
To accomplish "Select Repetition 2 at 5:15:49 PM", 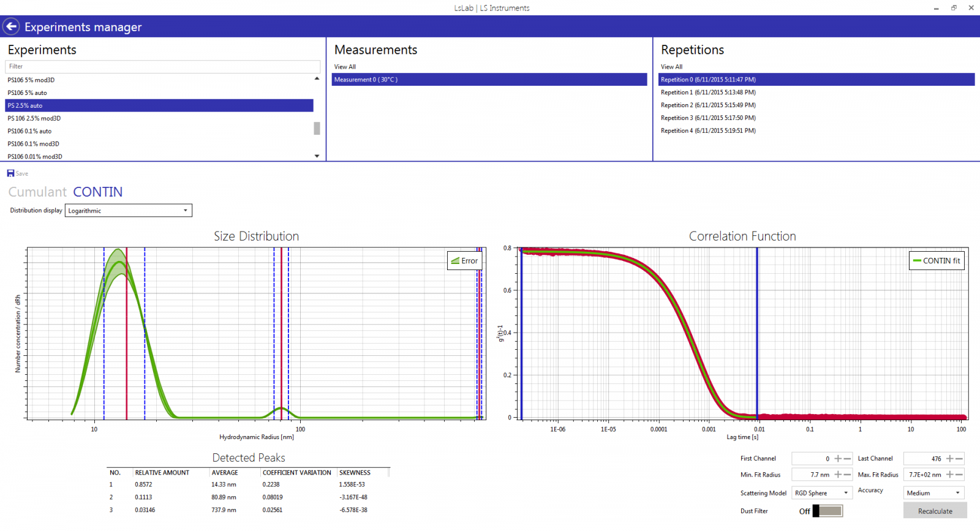I will (816, 105).
